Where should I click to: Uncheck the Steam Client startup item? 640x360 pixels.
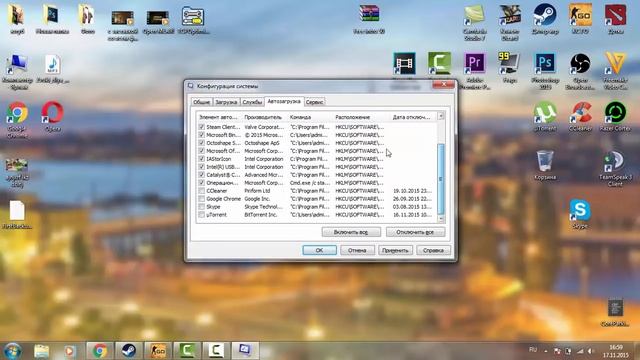click(202, 127)
